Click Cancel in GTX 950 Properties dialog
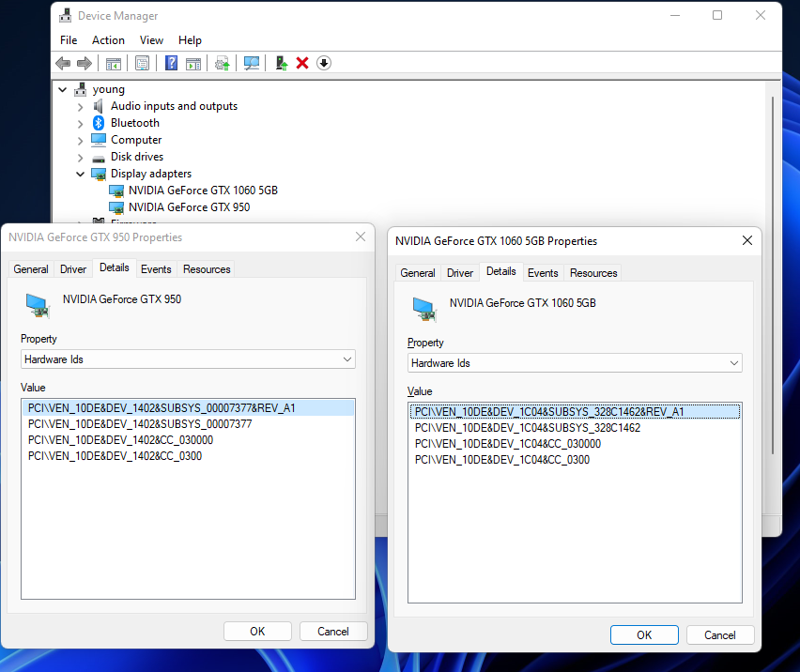Viewport: 800px width, 672px height. (x=333, y=632)
